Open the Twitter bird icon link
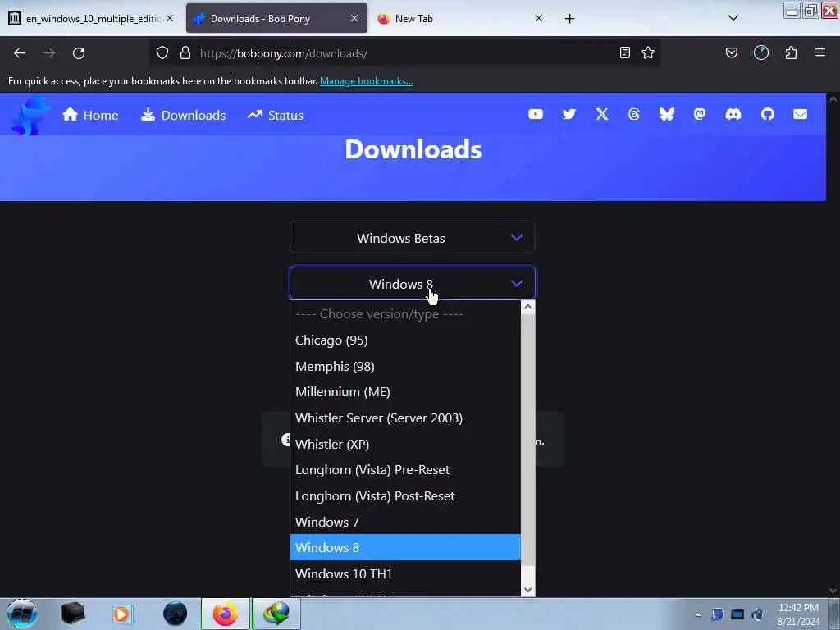 click(569, 114)
